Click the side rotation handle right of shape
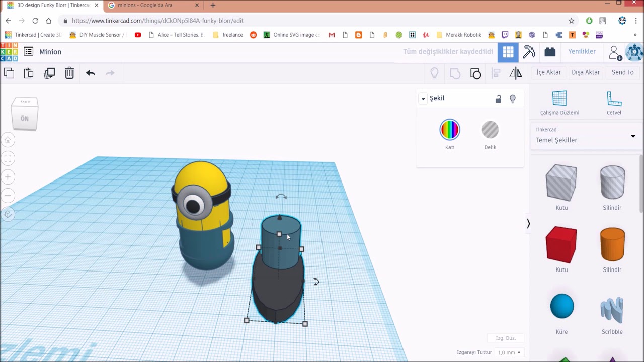 coord(316,282)
